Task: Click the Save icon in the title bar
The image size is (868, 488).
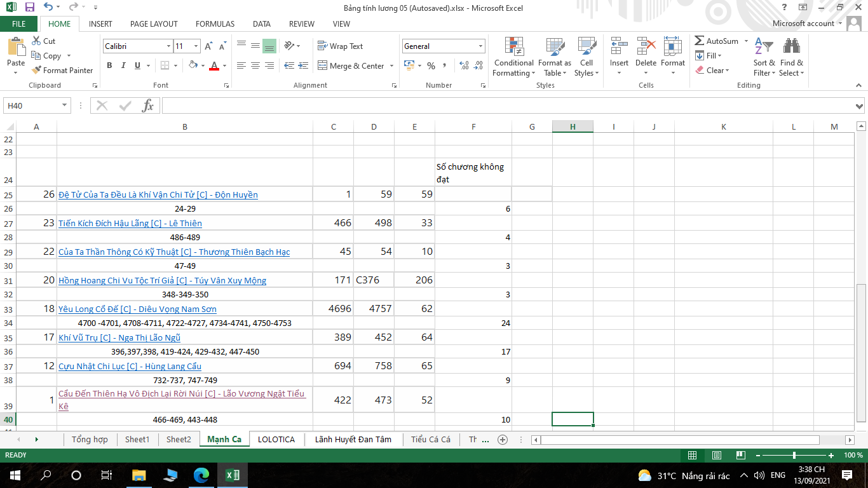Action: click(x=29, y=8)
